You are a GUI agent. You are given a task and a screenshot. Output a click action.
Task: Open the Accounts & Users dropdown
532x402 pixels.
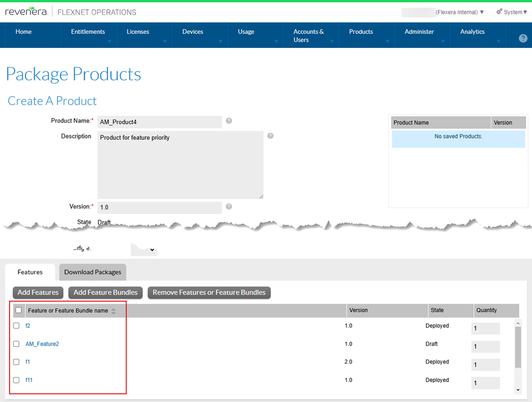point(309,36)
